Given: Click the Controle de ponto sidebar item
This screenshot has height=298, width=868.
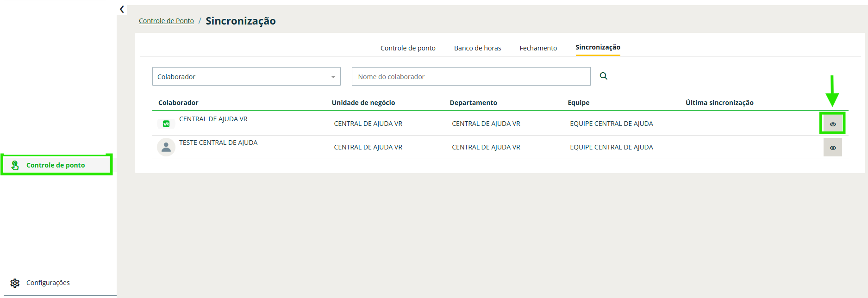Looking at the screenshot, I should 56,165.
